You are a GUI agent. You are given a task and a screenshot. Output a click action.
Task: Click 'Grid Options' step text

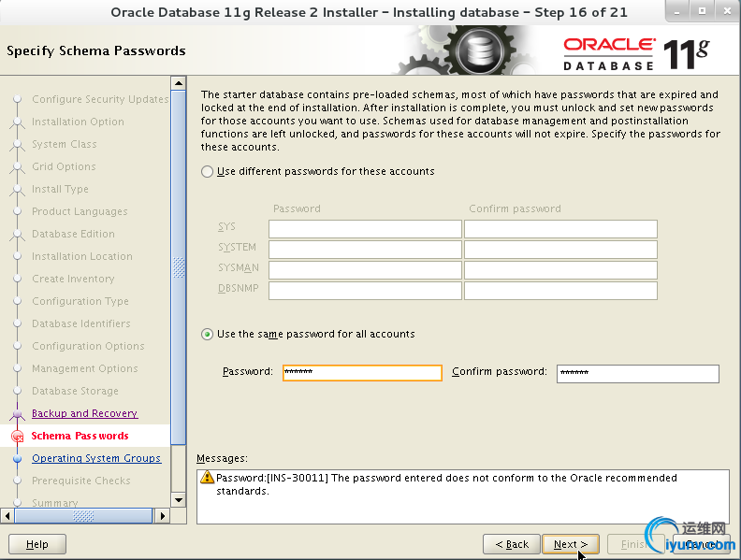point(64,166)
